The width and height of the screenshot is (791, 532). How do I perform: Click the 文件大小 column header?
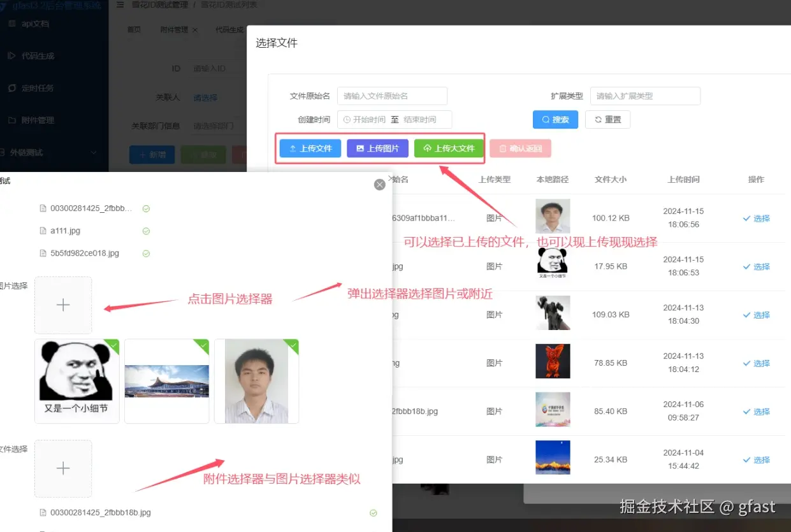tap(611, 180)
